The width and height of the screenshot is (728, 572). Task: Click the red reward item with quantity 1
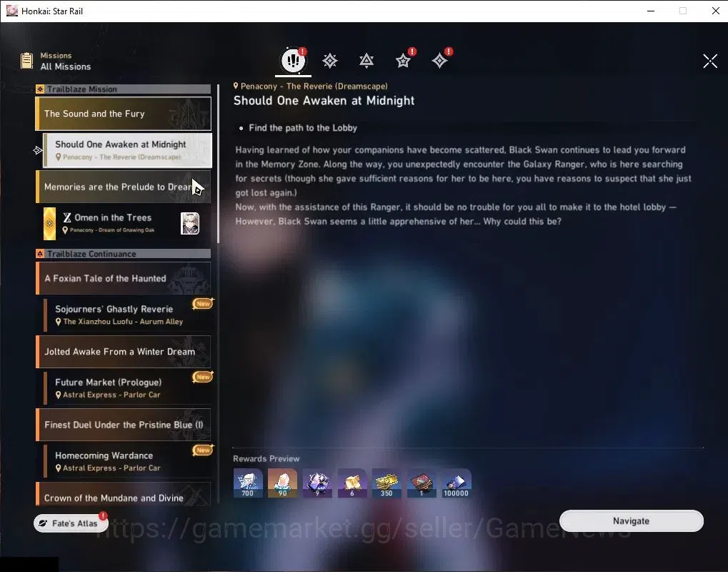click(422, 483)
